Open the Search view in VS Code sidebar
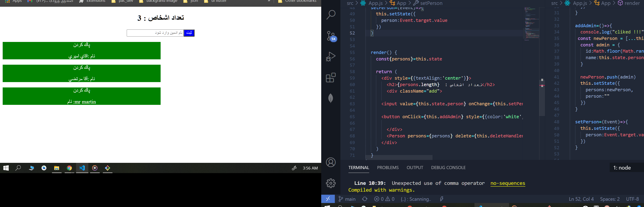Viewport: 644px width, 207px height. pyautogui.click(x=331, y=14)
